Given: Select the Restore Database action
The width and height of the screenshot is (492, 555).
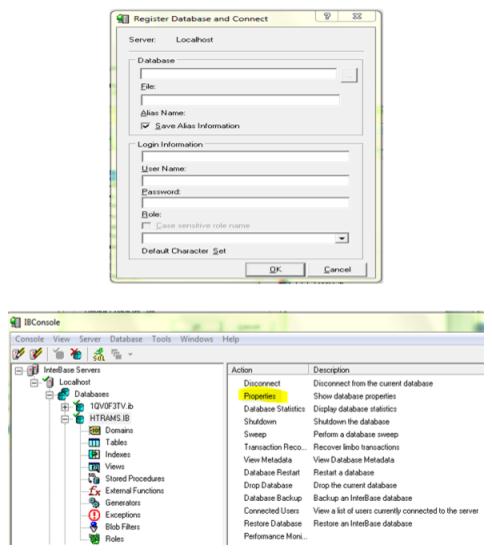Looking at the screenshot, I should click(273, 523).
